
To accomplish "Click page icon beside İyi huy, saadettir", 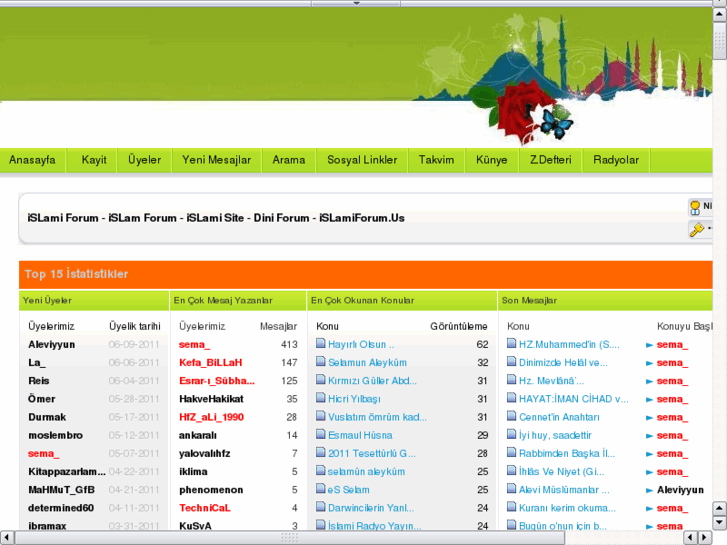I will [511, 434].
